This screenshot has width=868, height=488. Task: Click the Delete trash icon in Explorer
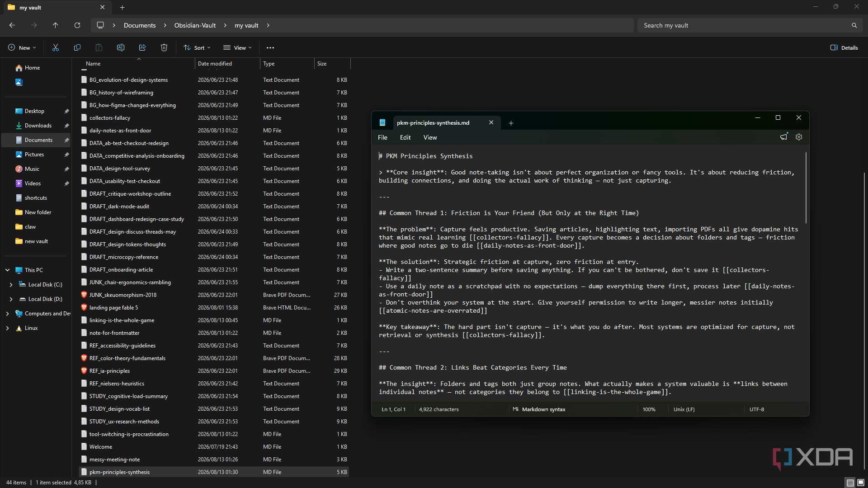164,47
